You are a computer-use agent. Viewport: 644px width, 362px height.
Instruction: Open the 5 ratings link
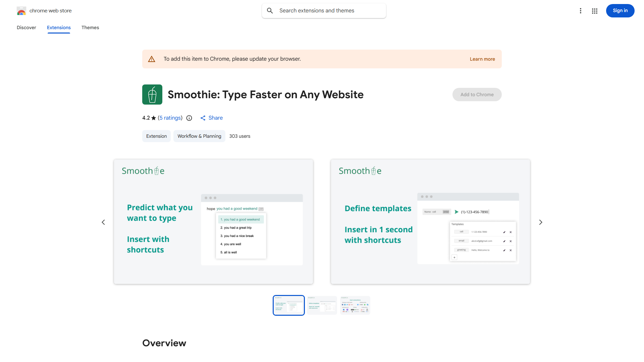click(170, 118)
